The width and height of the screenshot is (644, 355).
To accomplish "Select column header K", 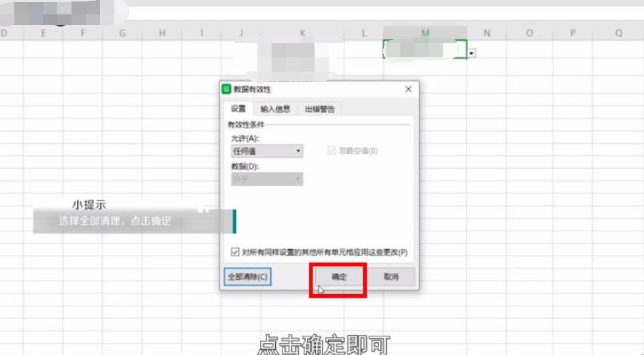I will pyautogui.click(x=303, y=33).
